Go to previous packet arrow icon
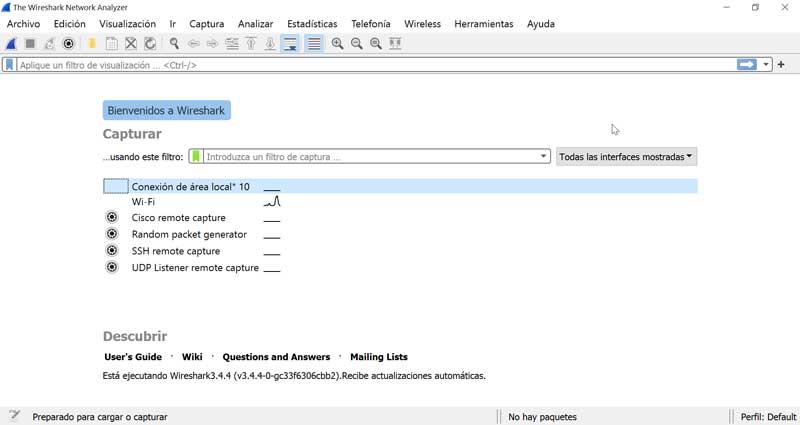Viewport: 800px width, 425px height. (x=193, y=44)
